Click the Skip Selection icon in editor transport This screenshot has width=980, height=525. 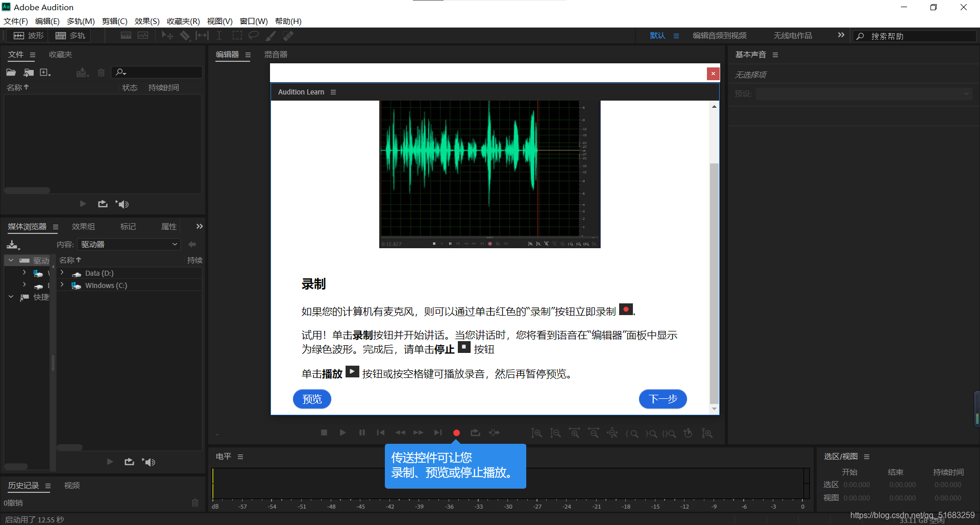tap(494, 433)
